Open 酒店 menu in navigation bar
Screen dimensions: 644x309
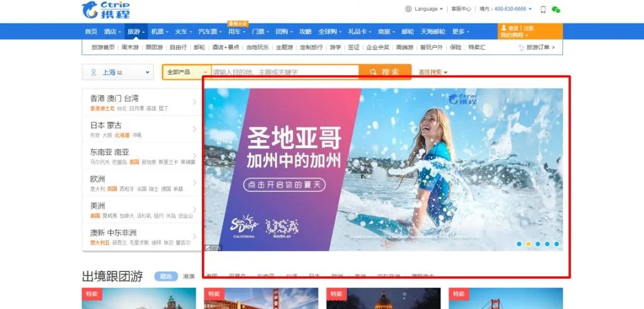[x=113, y=31]
